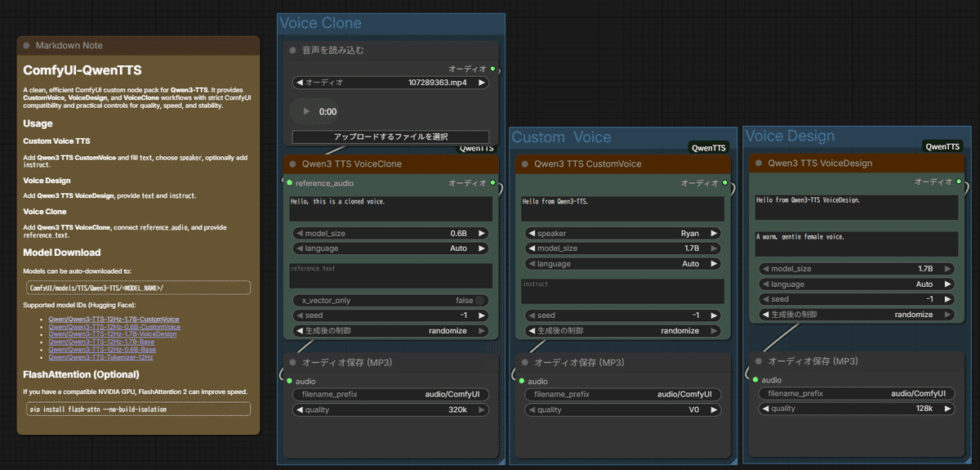980x470 pixels.
Task: Select the Custom Voice group title
Action: 561,137
